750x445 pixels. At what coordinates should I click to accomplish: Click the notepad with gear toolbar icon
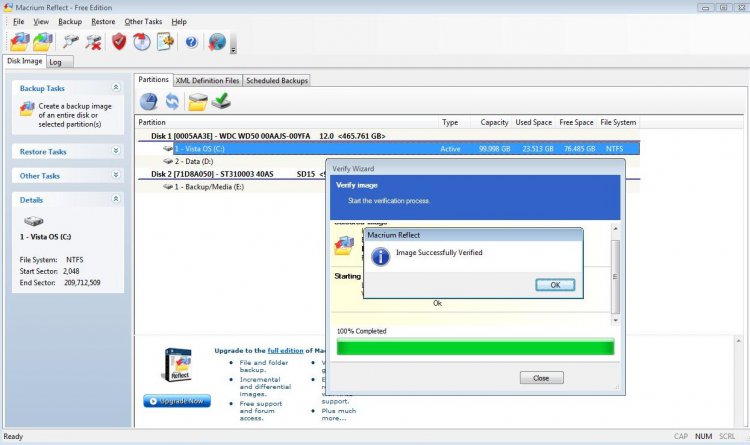point(165,42)
